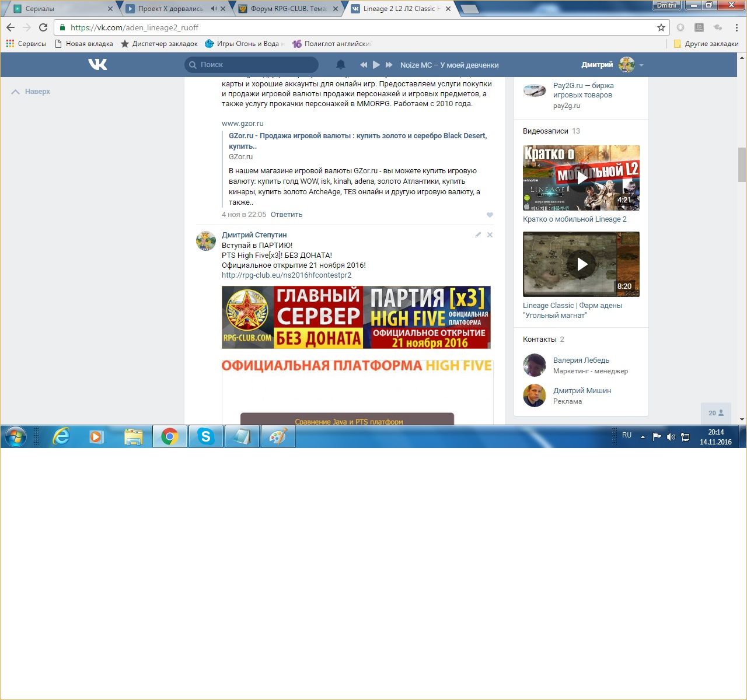Open the Noize MC audio player title

(449, 65)
